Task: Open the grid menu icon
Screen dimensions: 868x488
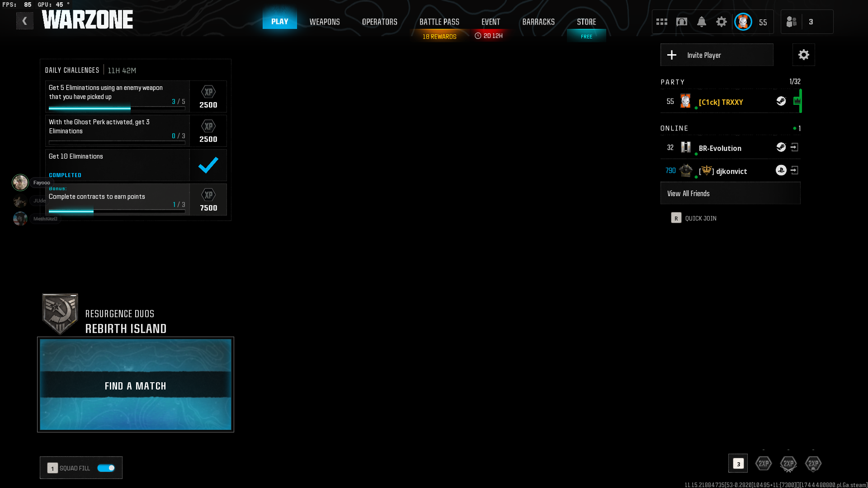Action: click(x=662, y=22)
